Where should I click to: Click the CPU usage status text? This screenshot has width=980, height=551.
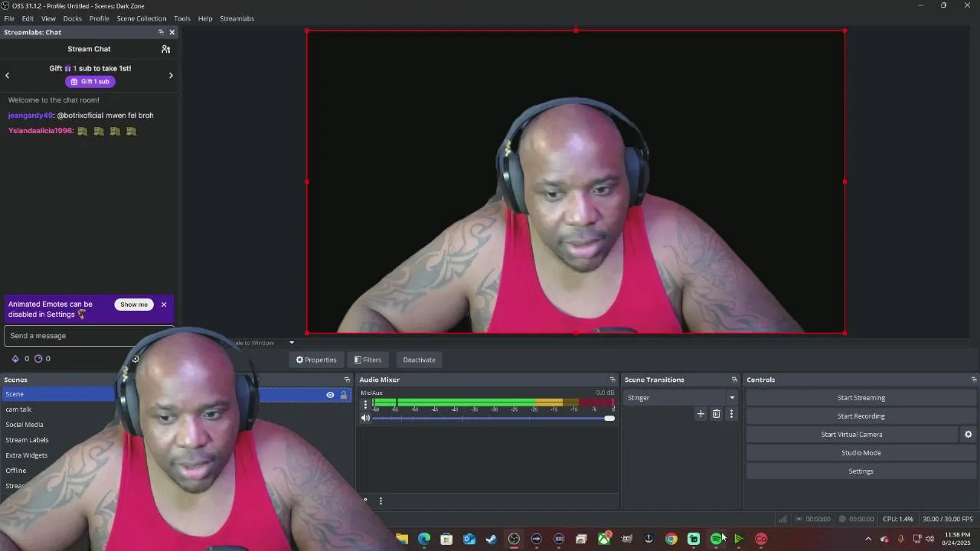click(x=898, y=519)
